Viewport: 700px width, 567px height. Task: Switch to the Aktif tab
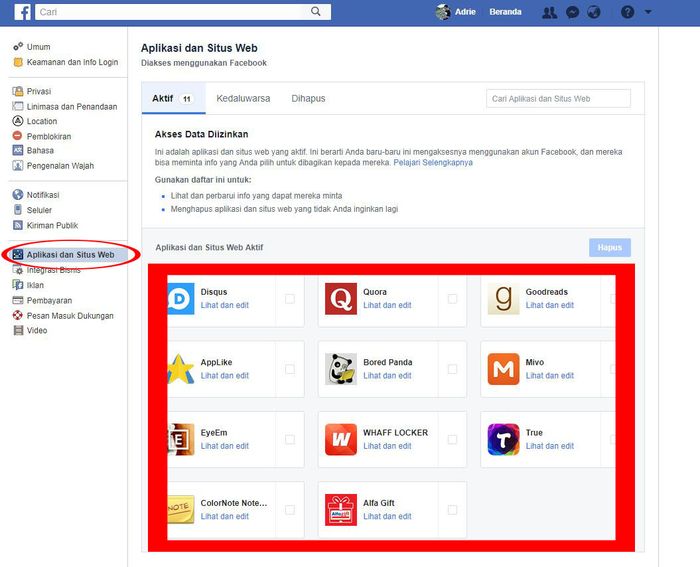[x=174, y=98]
